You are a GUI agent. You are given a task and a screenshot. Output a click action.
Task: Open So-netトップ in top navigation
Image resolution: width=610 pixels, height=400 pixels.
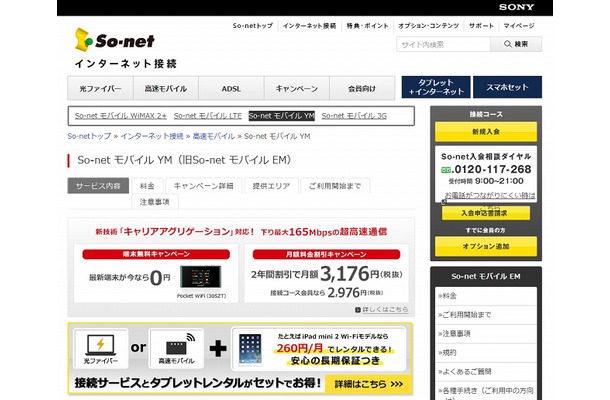click(x=253, y=26)
